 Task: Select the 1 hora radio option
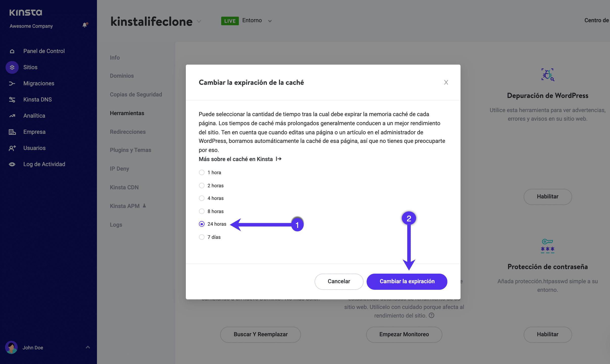tap(201, 172)
